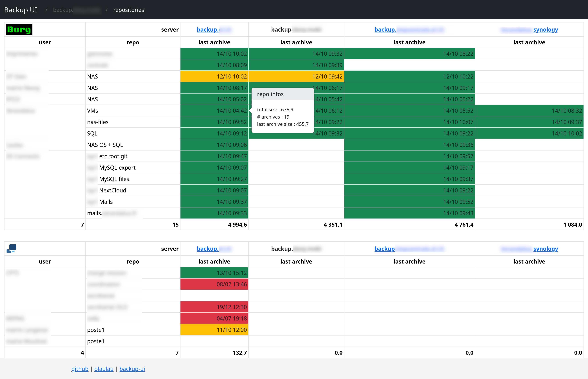Select the VMs repo row label
Screen dimensions: 588x379
92,111
